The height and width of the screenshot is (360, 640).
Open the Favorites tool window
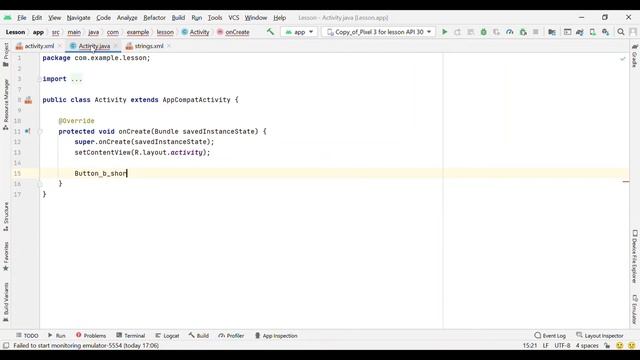coord(6,256)
